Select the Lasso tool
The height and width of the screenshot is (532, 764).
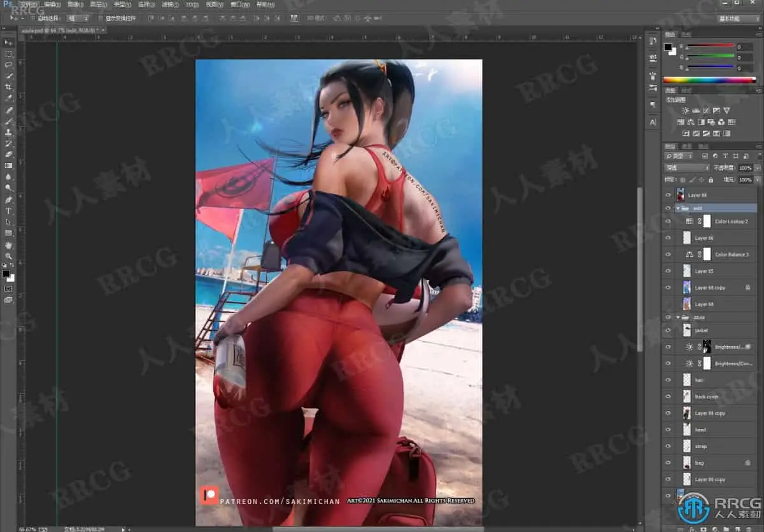(8, 64)
